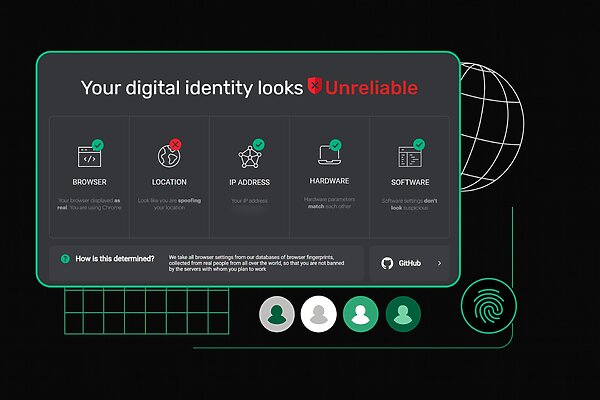
Task: Click the green question mark icon
Action: [x=65, y=259]
